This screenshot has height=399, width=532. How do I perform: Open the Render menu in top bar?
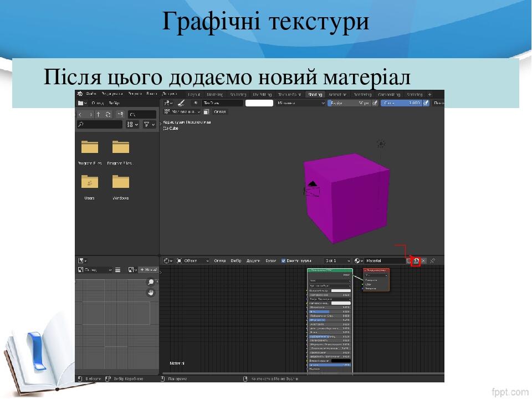[135, 94]
